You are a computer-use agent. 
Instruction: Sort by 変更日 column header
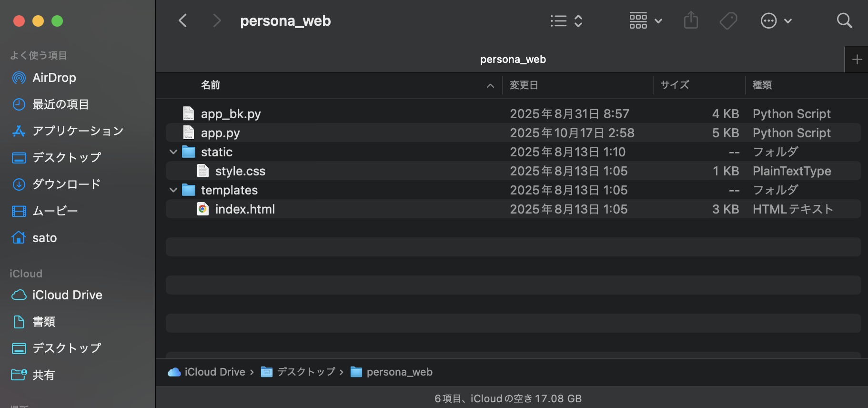(x=524, y=85)
